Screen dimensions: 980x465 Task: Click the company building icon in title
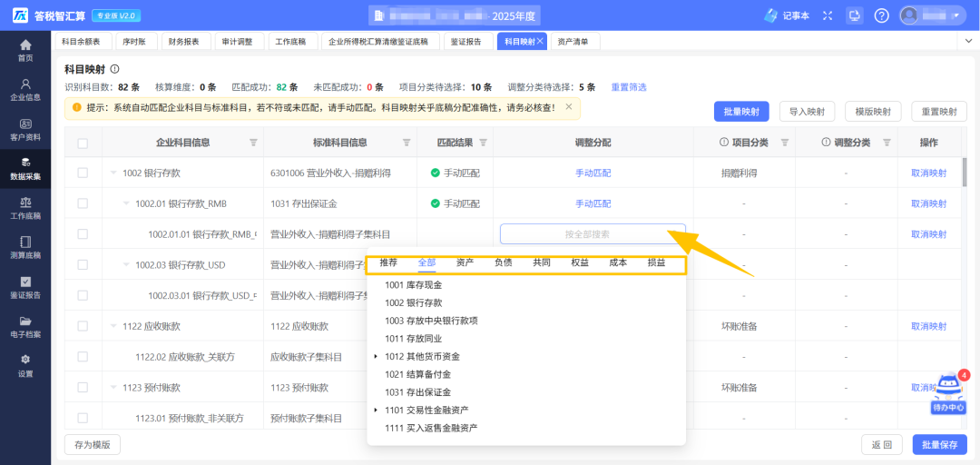click(378, 15)
